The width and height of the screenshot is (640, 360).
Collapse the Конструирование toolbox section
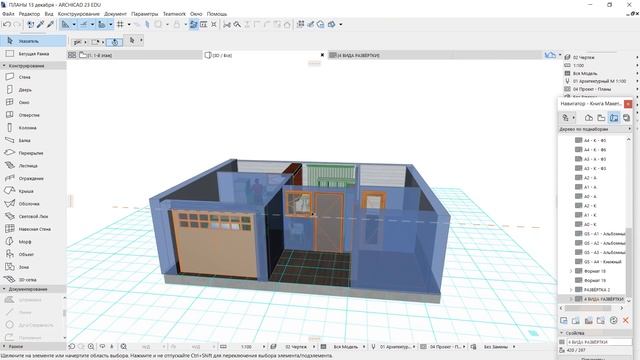4,66
